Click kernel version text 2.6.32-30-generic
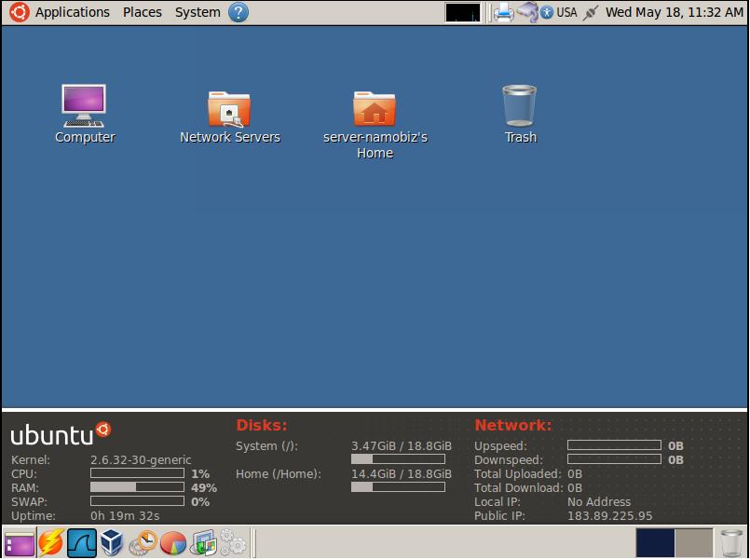 141,460
